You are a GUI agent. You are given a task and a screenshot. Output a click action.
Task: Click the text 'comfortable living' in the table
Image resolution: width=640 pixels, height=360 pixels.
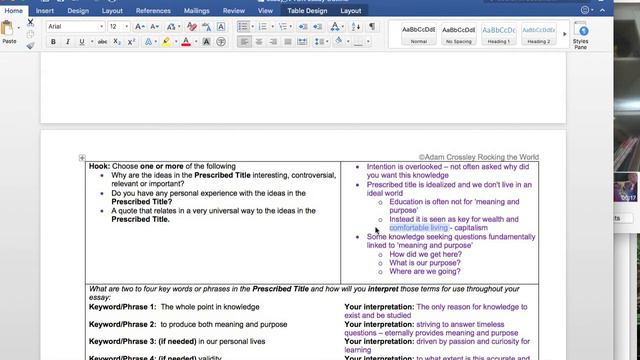418,228
